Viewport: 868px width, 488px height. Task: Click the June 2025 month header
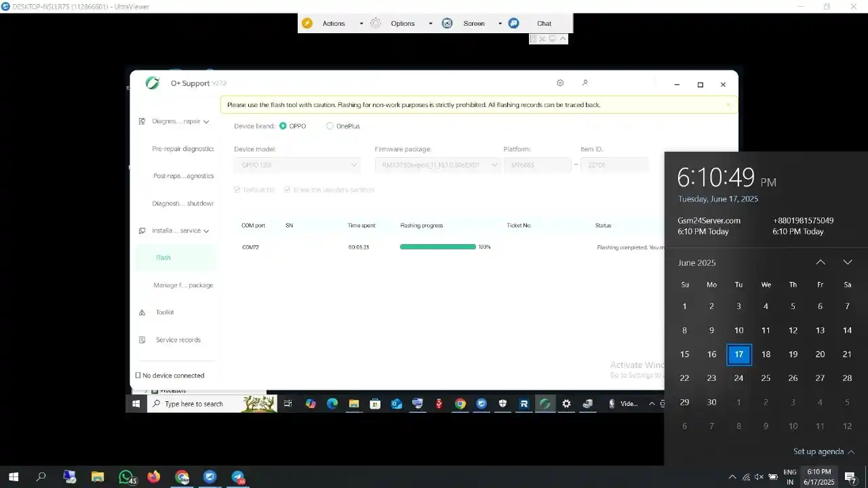[696, 262]
